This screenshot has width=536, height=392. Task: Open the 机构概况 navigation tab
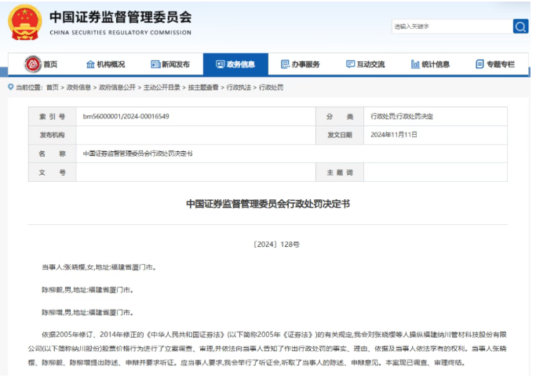[x=111, y=64]
